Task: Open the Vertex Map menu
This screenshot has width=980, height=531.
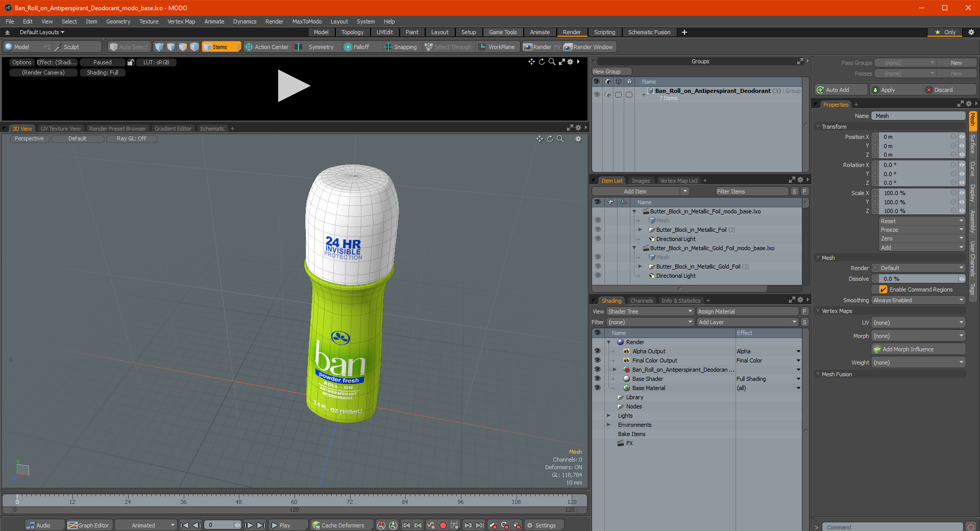Action: pos(181,21)
